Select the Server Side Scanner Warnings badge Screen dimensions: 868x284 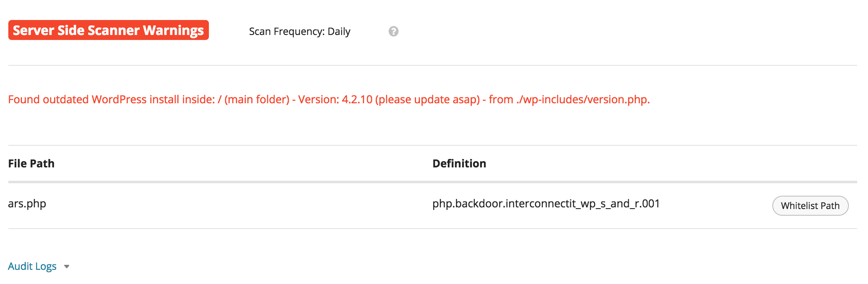point(109,30)
